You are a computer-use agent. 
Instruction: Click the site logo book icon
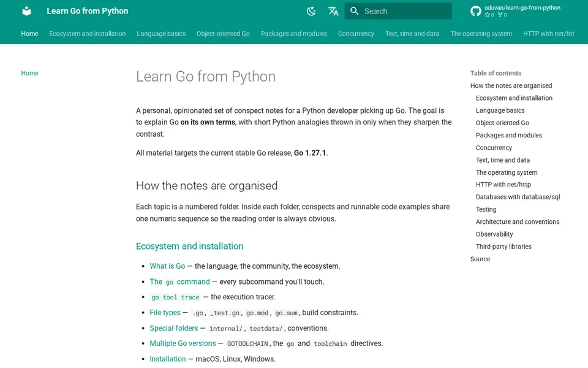(26, 11)
